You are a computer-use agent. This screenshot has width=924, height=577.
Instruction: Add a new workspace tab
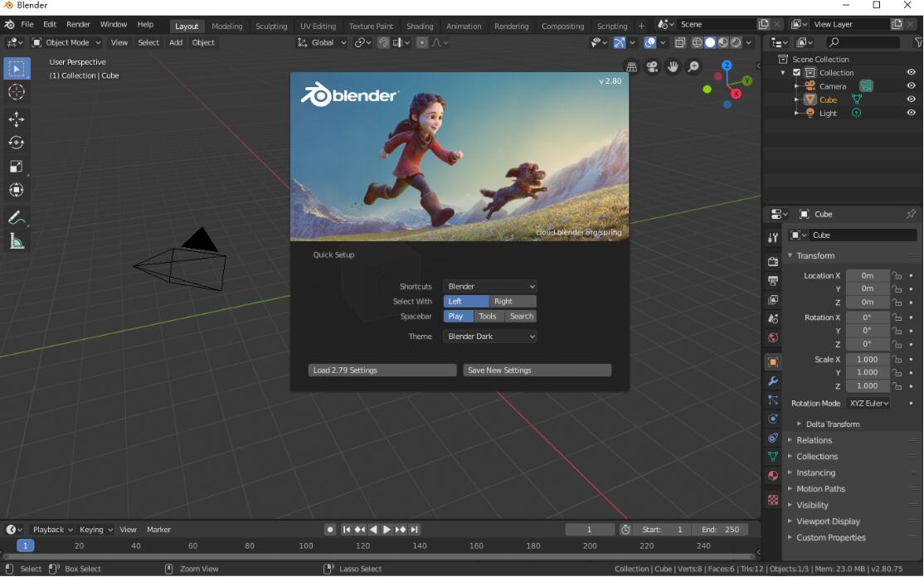(641, 26)
